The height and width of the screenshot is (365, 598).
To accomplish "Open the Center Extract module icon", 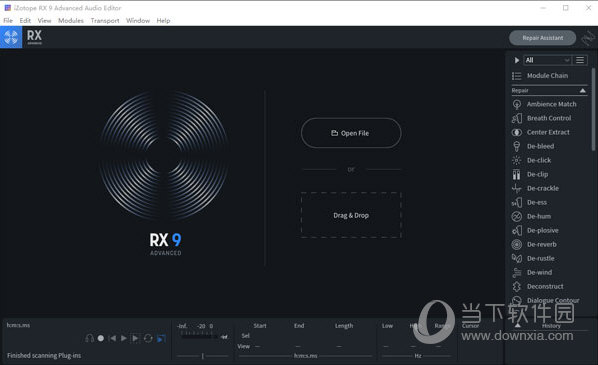I will 517,132.
